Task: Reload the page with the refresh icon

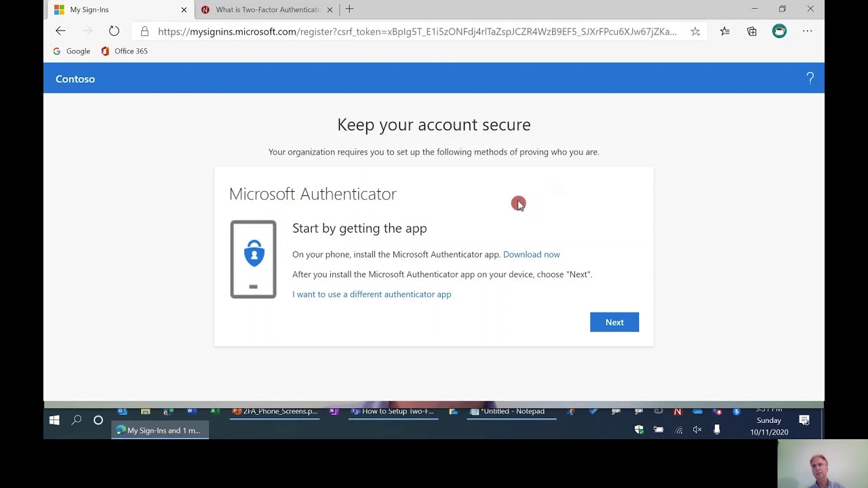Action: pyautogui.click(x=114, y=31)
